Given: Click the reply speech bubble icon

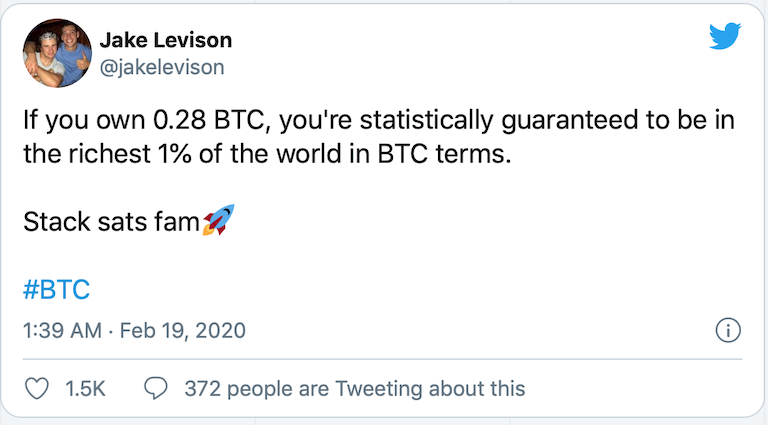Looking at the screenshot, I should tap(157, 388).
